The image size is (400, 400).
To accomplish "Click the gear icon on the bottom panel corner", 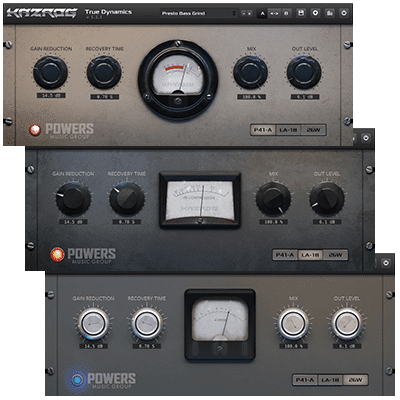I will 386,263.
